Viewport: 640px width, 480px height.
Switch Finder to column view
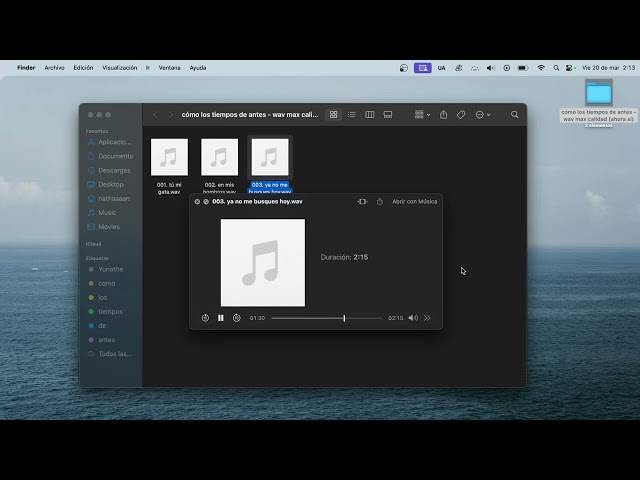(x=369, y=115)
